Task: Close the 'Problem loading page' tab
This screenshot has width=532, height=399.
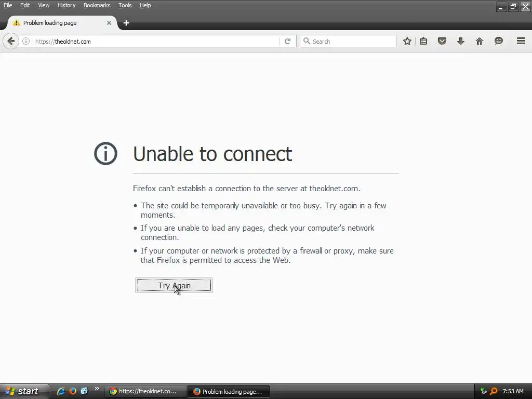Action: [109, 23]
